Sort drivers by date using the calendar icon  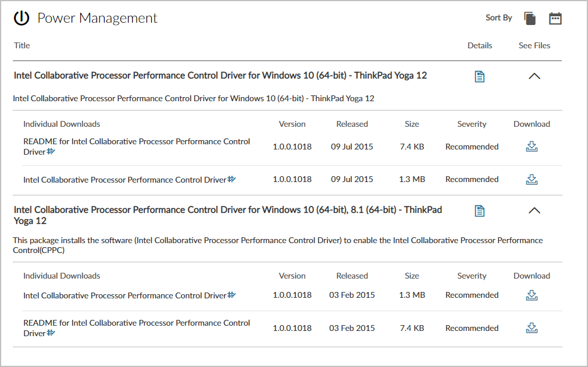click(x=555, y=18)
